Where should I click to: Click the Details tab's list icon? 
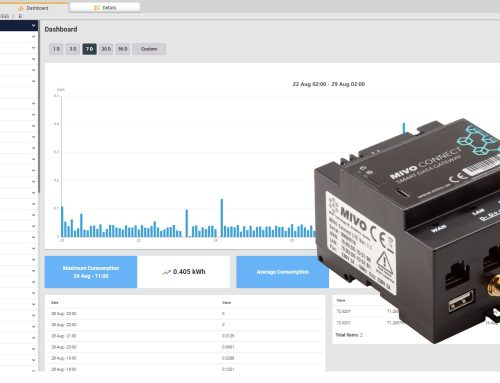pyautogui.click(x=97, y=8)
